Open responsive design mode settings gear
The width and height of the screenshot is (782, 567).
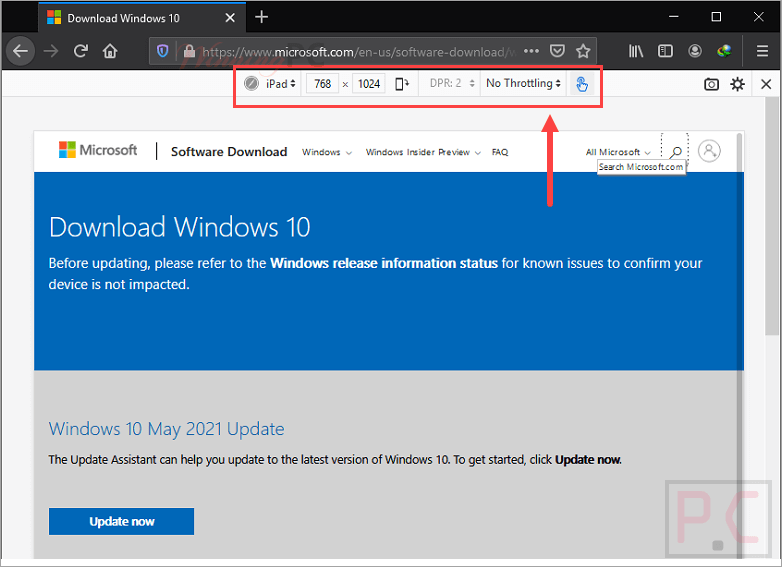[x=737, y=84]
